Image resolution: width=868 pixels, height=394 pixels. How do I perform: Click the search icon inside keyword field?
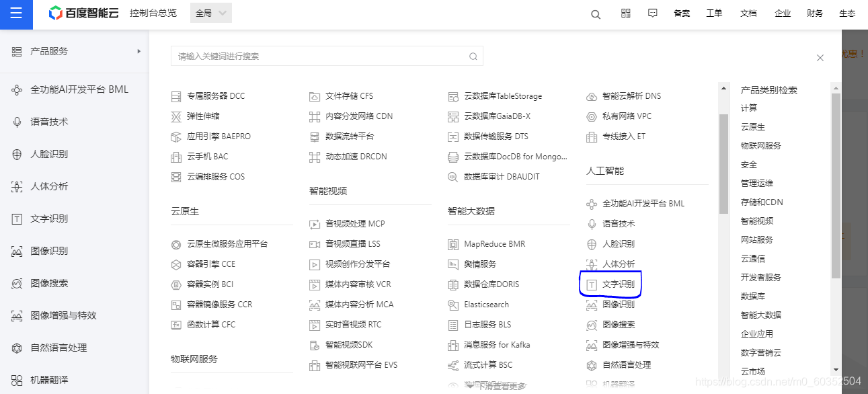tap(473, 56)
